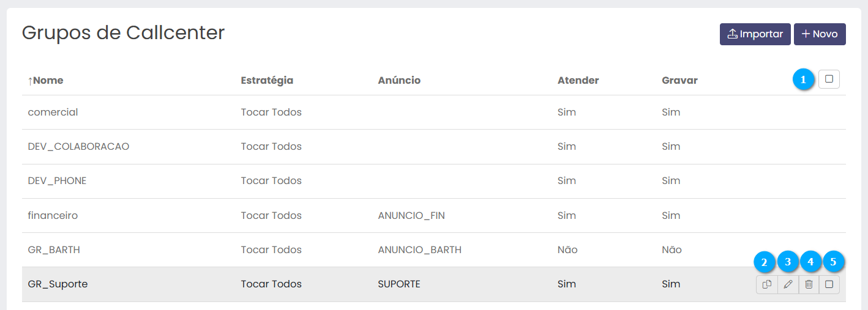868x310 pixels.
Task: Click the trash delete icon for GR_Suporte
Action: (x=809, y=284)
